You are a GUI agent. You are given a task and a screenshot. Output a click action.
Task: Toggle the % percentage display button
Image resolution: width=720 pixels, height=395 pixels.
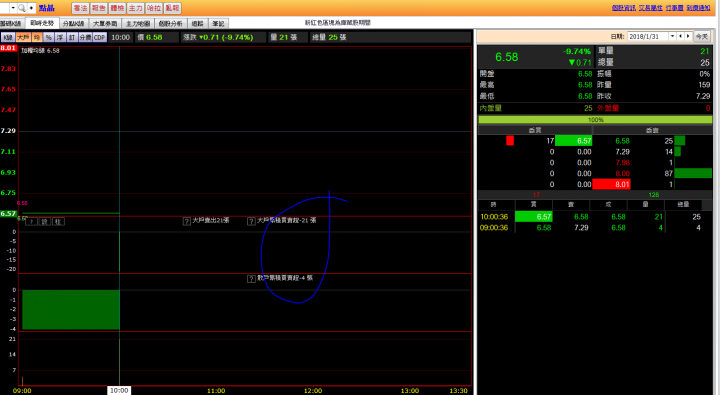[x=48, y=37]
